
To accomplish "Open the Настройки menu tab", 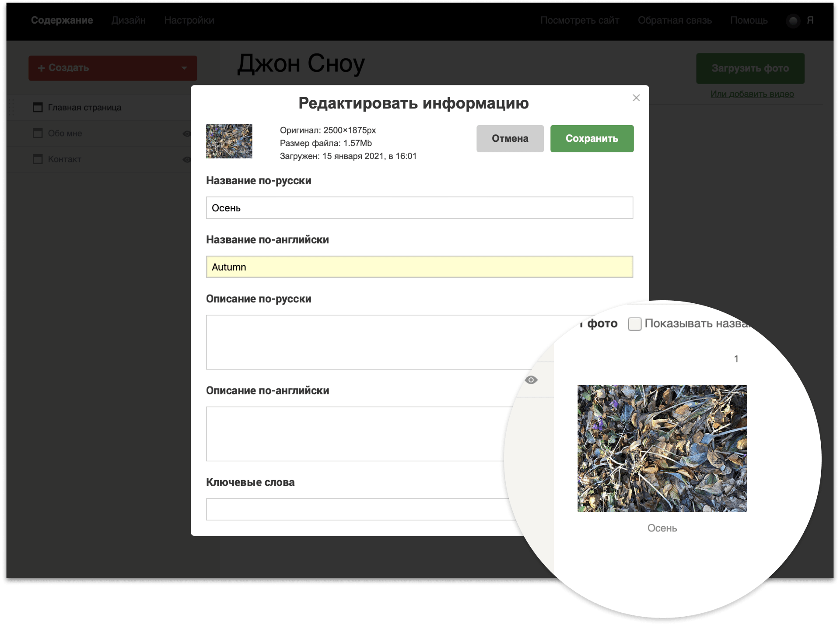I will 189,21.
